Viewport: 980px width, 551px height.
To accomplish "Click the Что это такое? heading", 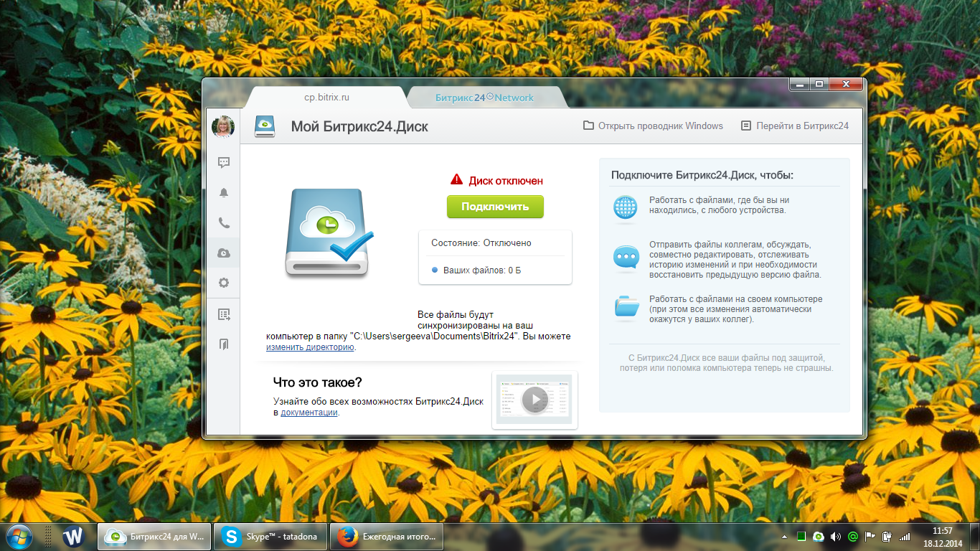I will [x=318, y=382].
